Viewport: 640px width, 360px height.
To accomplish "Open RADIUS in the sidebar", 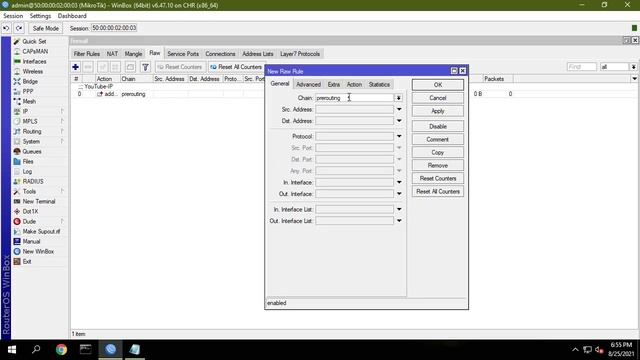I will click(x=33, y=181).
